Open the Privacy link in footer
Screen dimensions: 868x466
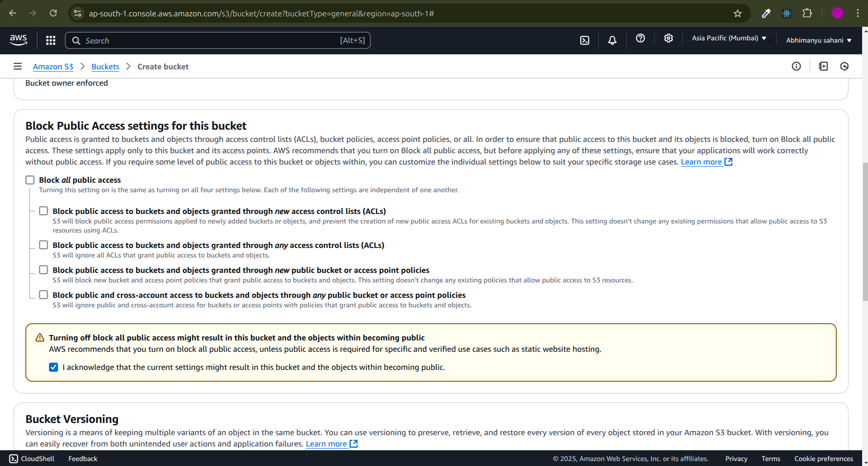coord(736,459)
